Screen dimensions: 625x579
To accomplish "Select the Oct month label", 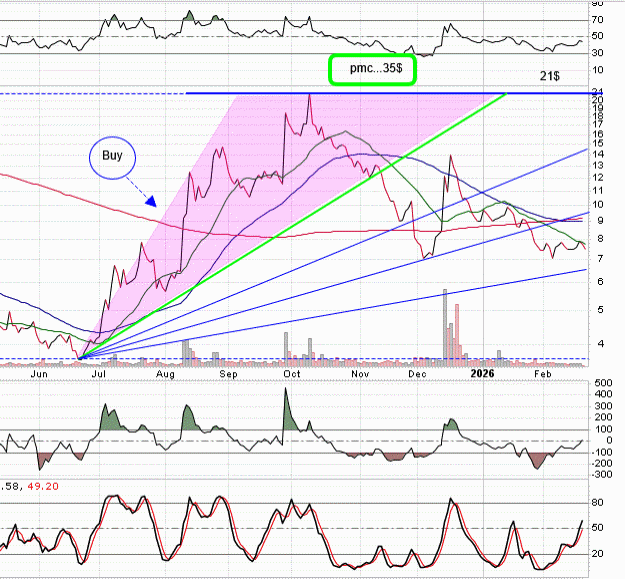I will click(292, 373).
